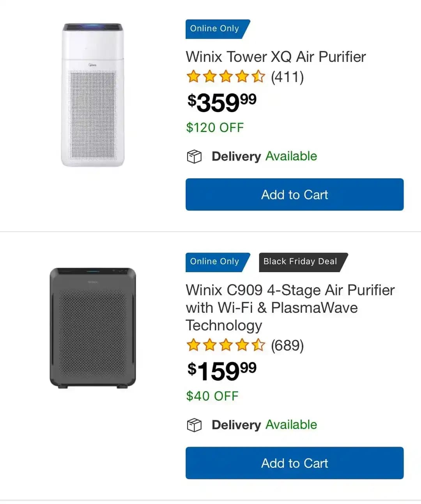Click the delivery box icon for Winix Tower XQ
The width and height of the screenshot is (421, 504).
click(195, 156)
